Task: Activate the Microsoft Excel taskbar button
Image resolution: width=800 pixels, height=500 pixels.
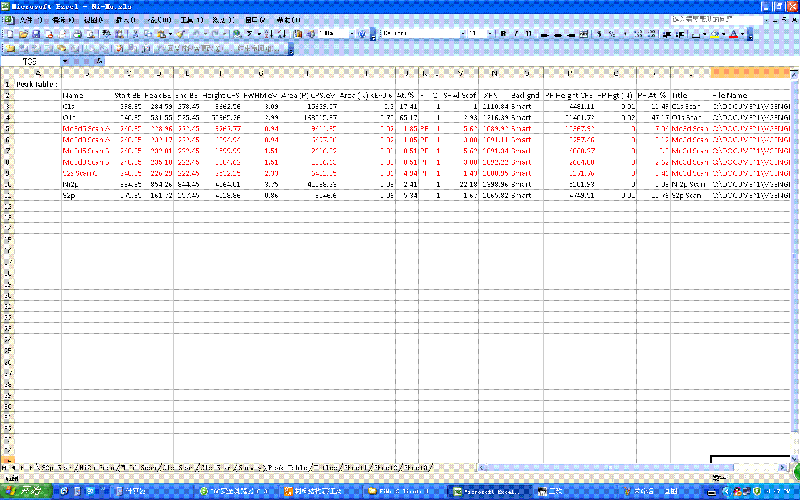Action: 491,491
